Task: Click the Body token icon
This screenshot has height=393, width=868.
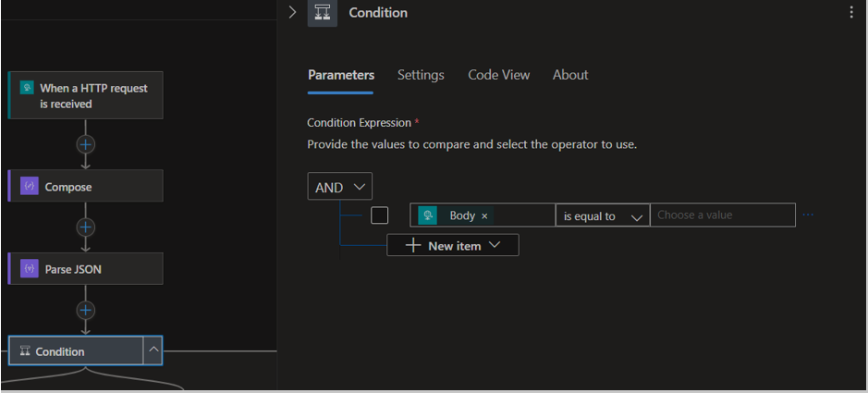Action: click(428, 215)
